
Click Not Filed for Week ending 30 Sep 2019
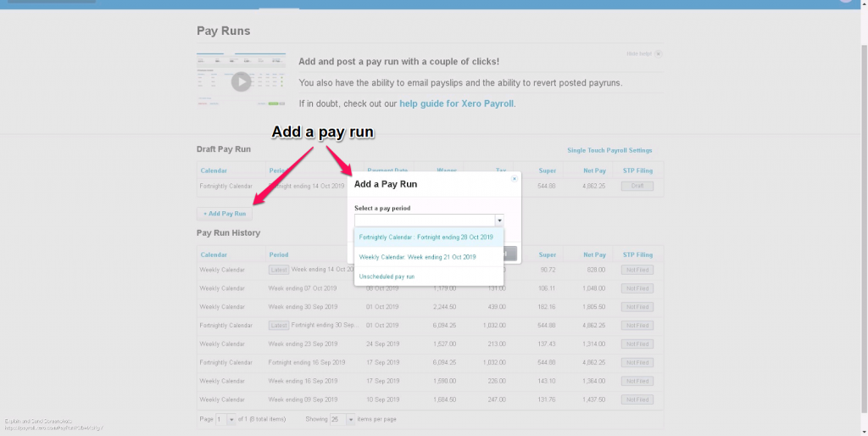[x=637, y=307]
